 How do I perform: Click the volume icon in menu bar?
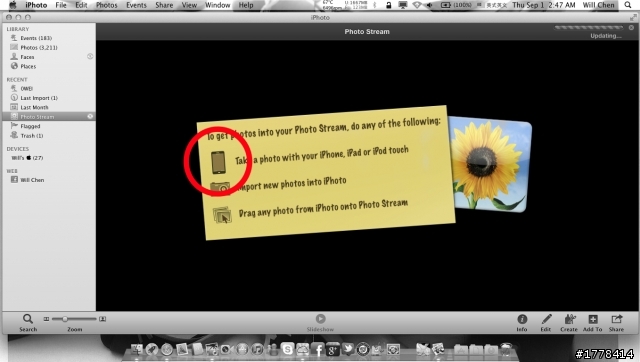pos(429,5)
